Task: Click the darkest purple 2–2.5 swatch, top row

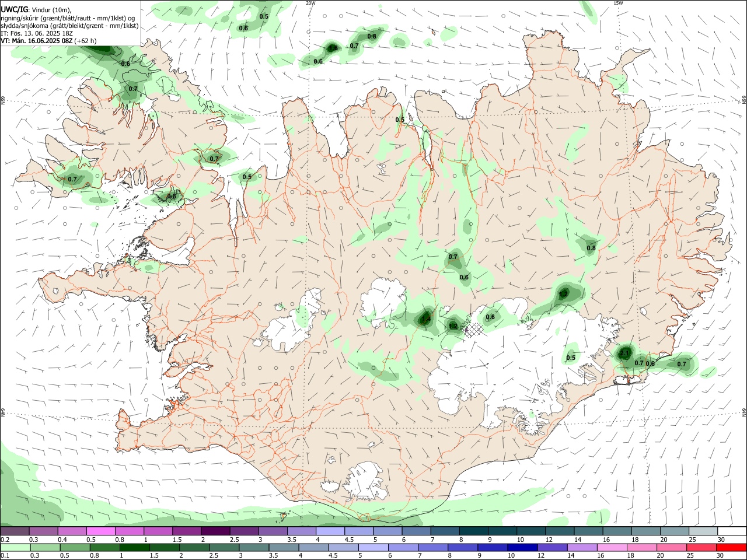Action: (215, 531)
